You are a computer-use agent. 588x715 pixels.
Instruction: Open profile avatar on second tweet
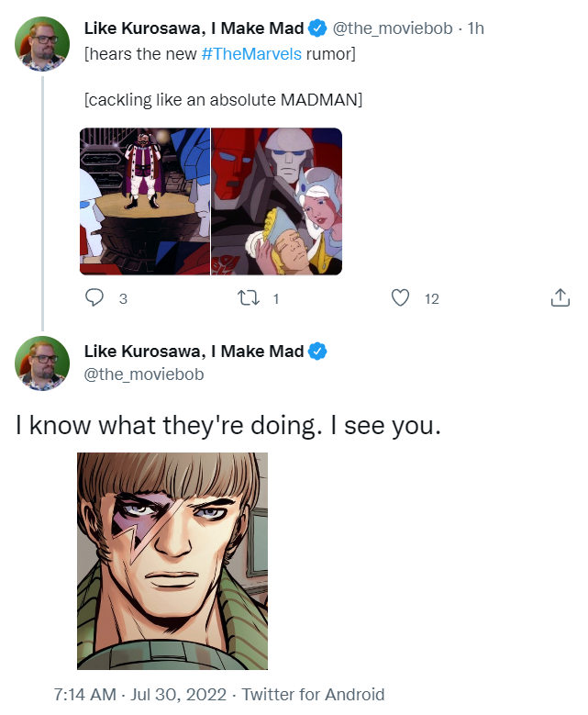point(42,363)
